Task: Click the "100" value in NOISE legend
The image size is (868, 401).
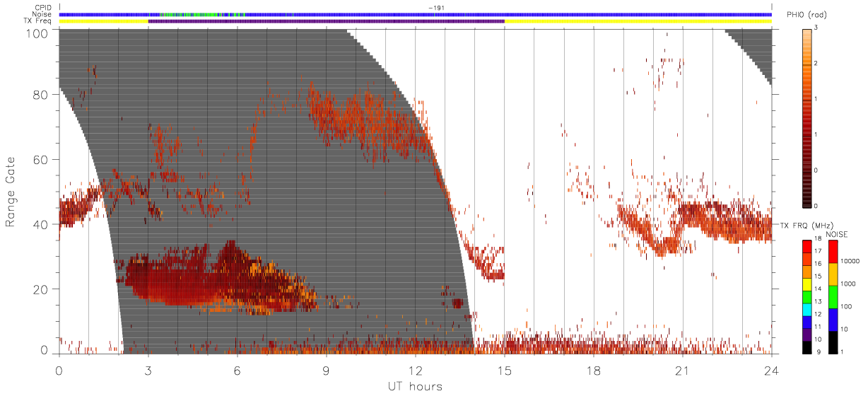Action: tap(848, 306)
